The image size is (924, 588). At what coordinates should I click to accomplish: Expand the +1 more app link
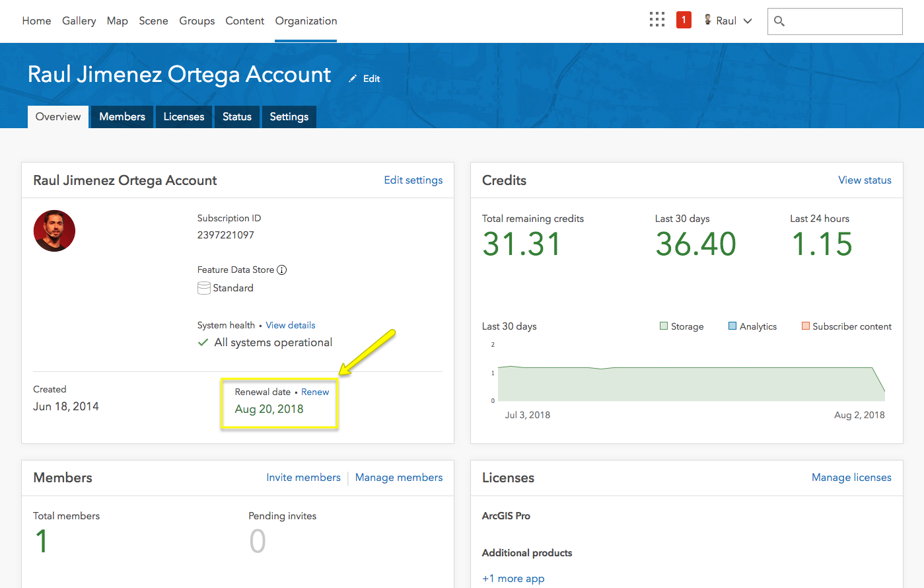tap(513, 579)
